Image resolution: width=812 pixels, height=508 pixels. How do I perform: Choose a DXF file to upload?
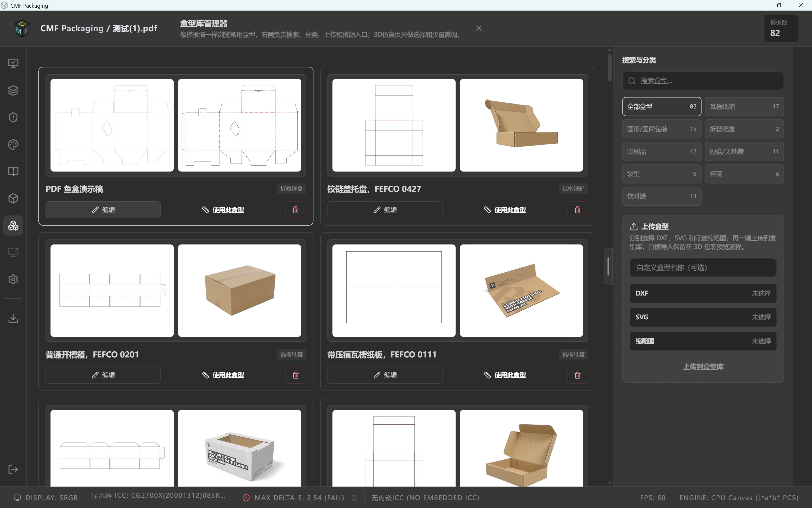tap(703, 293)
